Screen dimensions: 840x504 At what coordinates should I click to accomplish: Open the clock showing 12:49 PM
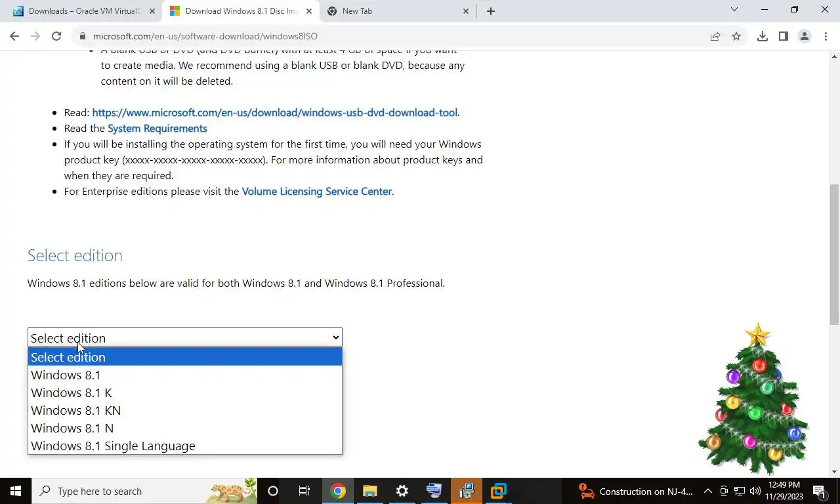pos(784,491)
